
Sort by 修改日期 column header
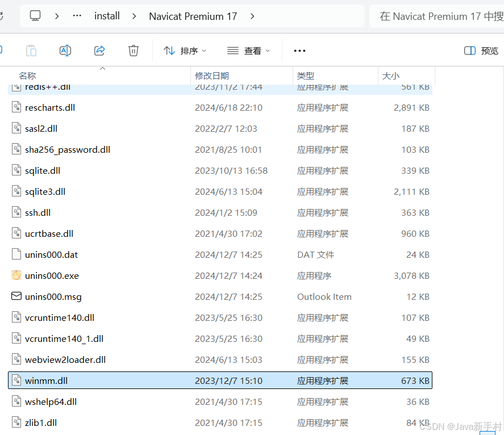[x=212, y=76]
